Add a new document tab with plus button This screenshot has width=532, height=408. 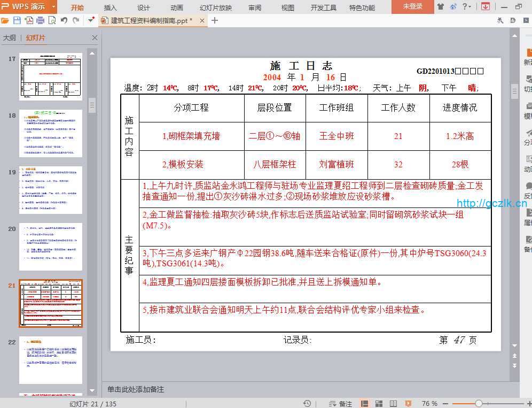coord(215,20)
